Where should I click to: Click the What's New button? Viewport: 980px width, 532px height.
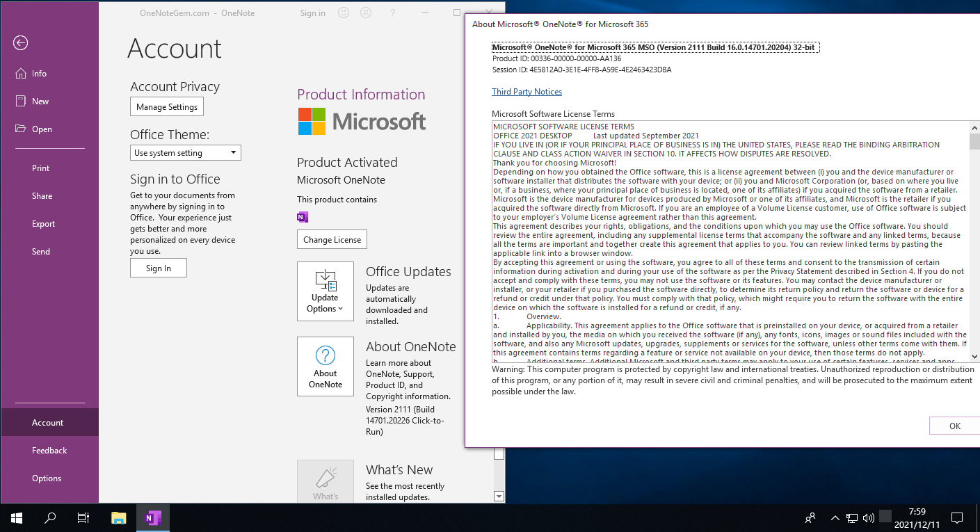pos(326,481)
